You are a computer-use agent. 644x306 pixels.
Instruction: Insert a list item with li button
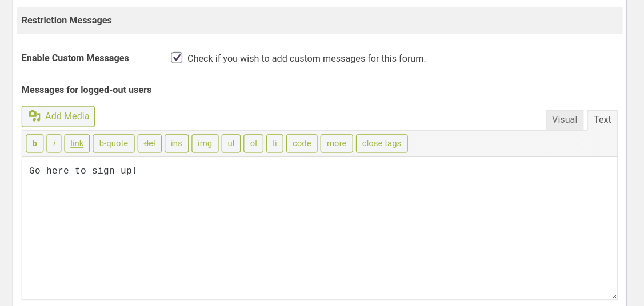pyautogui.click(x=275, y=143)
